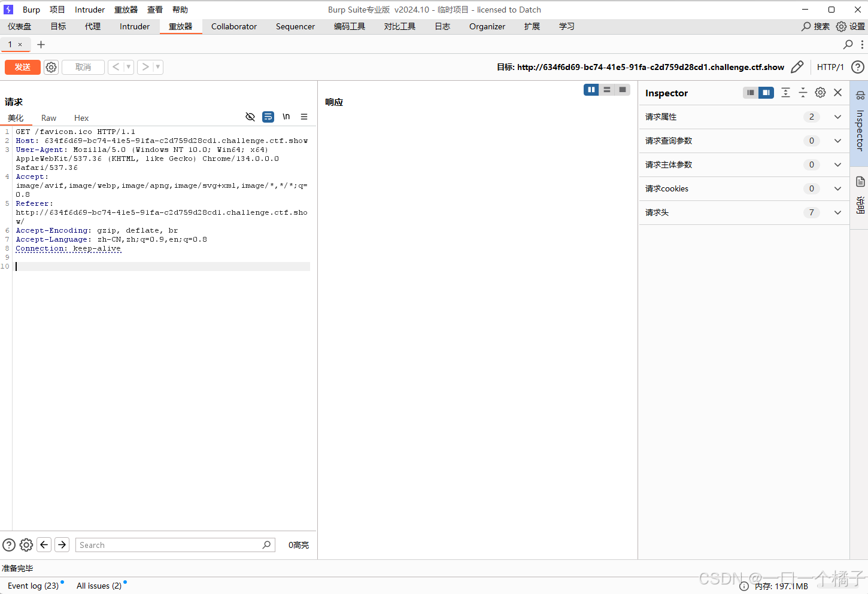Switch Inspector to left-docked layout
The image size is (868, 594).
coord(751,93)
